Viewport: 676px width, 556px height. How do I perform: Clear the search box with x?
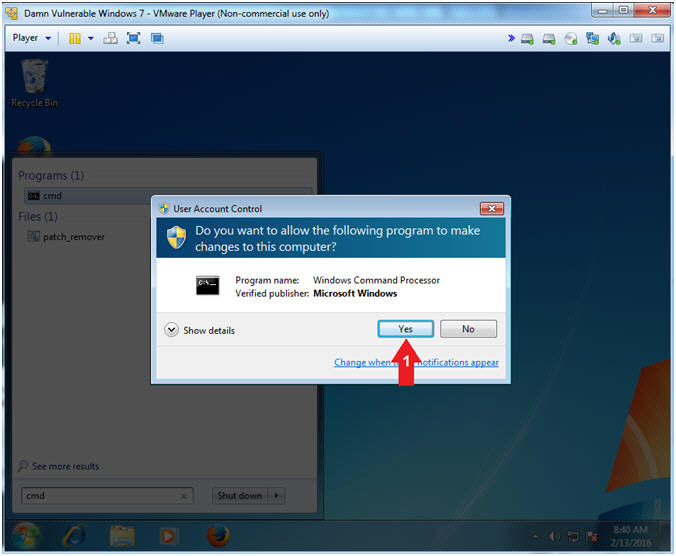pyautogui.click(x=184, y=496)
